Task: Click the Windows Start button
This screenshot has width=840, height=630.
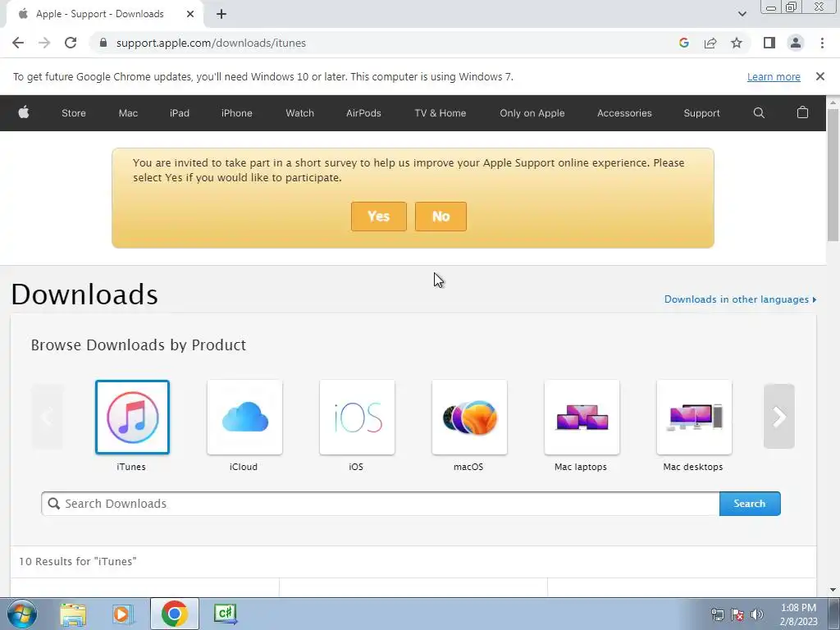Action: tap(22, 614)
